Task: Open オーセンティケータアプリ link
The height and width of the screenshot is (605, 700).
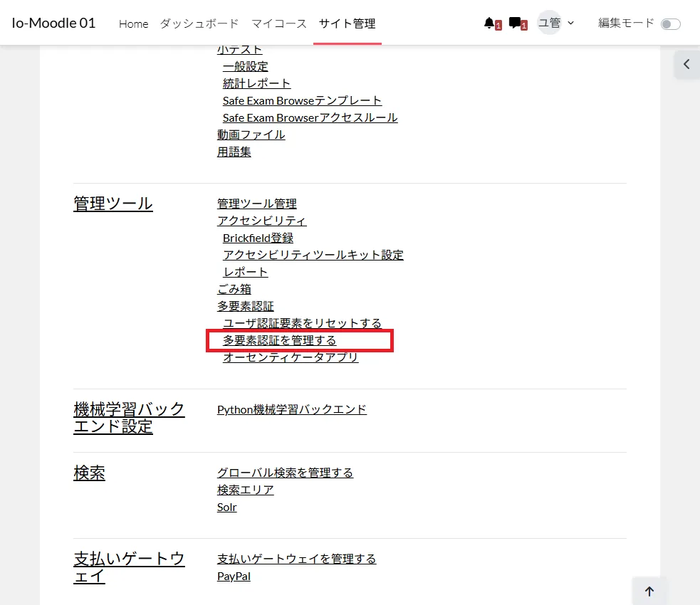Action: pyautogui.click(x=291, y=357)
